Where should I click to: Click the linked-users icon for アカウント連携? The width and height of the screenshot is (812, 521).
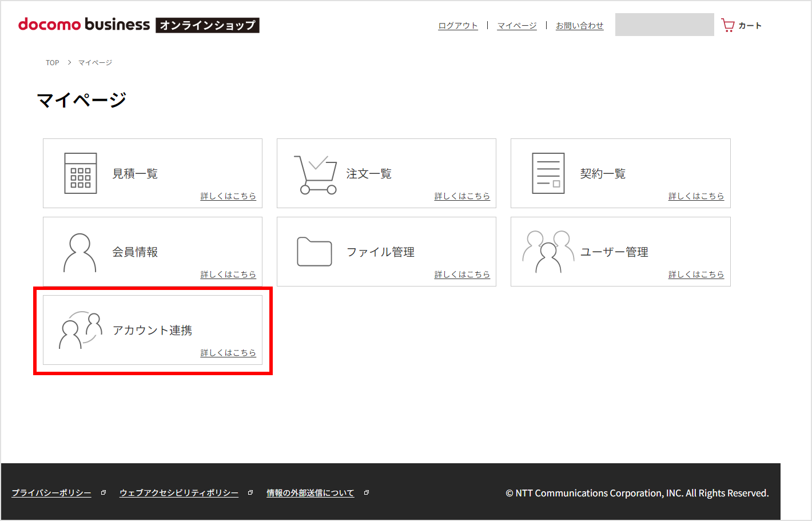81,330
